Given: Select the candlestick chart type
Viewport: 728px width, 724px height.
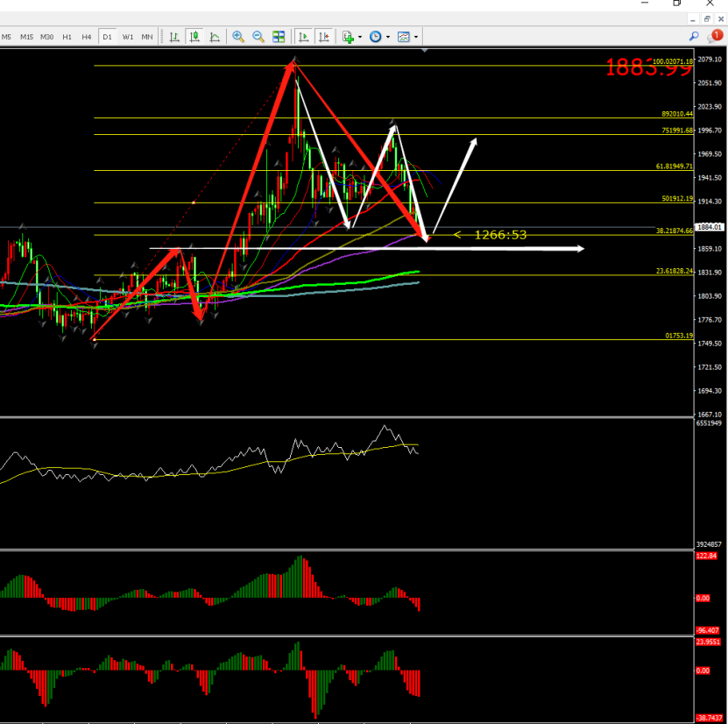Looking at the screenshot, I should point(194,37).
